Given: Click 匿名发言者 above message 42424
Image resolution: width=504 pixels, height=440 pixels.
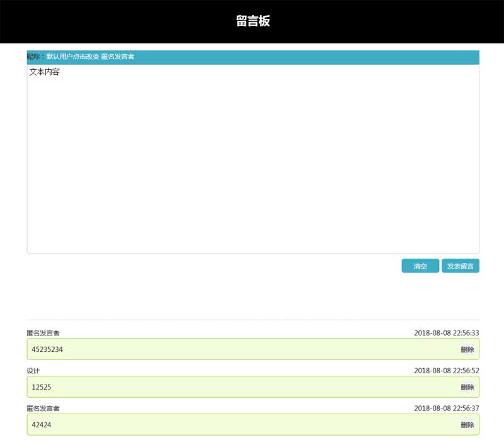Looking at the screenshot, I should coord(43,409).
